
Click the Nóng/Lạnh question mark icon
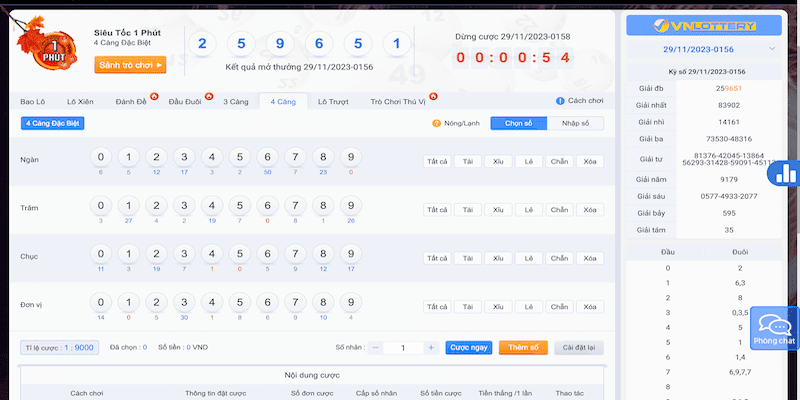(x=437, y=123)
